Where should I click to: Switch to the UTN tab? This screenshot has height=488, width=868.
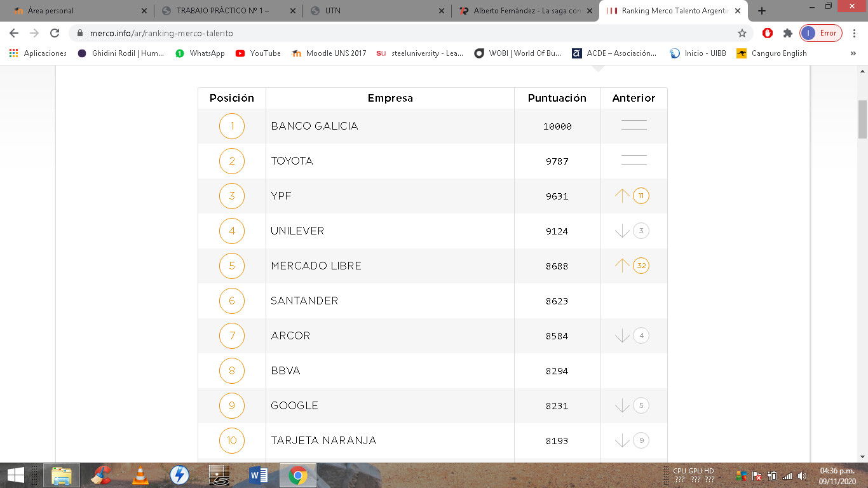375,11
